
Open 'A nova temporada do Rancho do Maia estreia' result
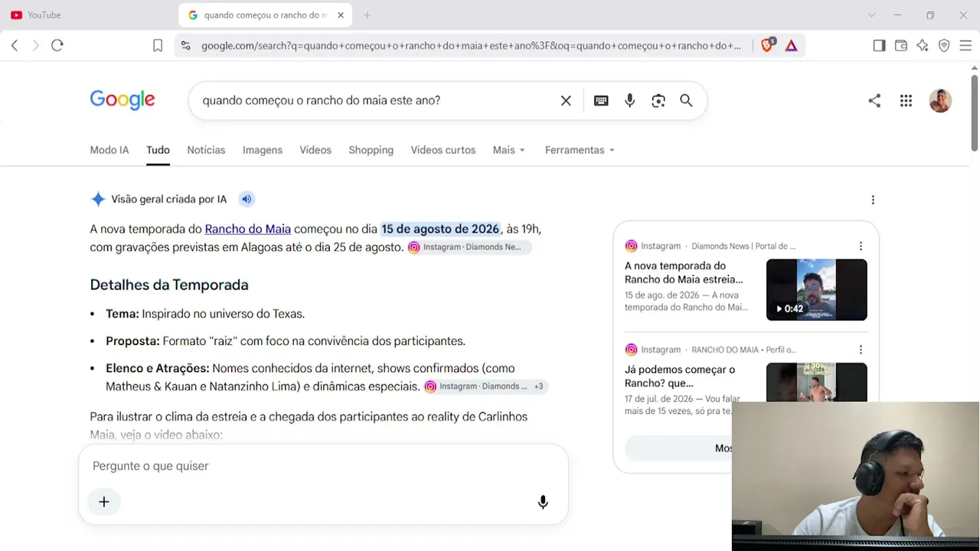[684, 272]
